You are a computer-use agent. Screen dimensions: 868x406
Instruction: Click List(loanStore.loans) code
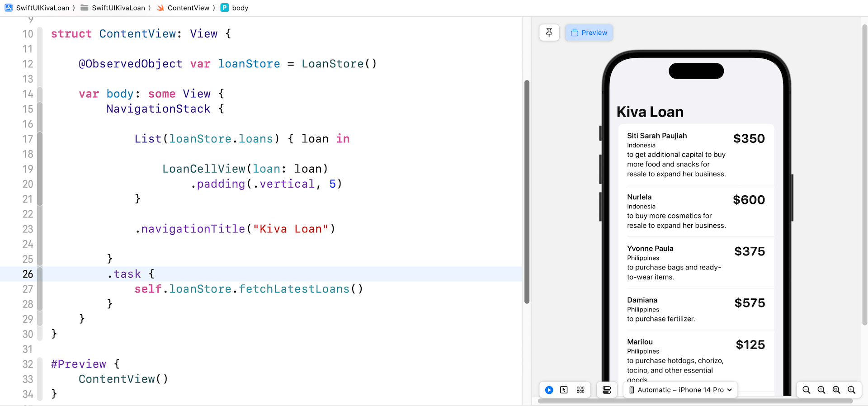click(x=207, y=139)
